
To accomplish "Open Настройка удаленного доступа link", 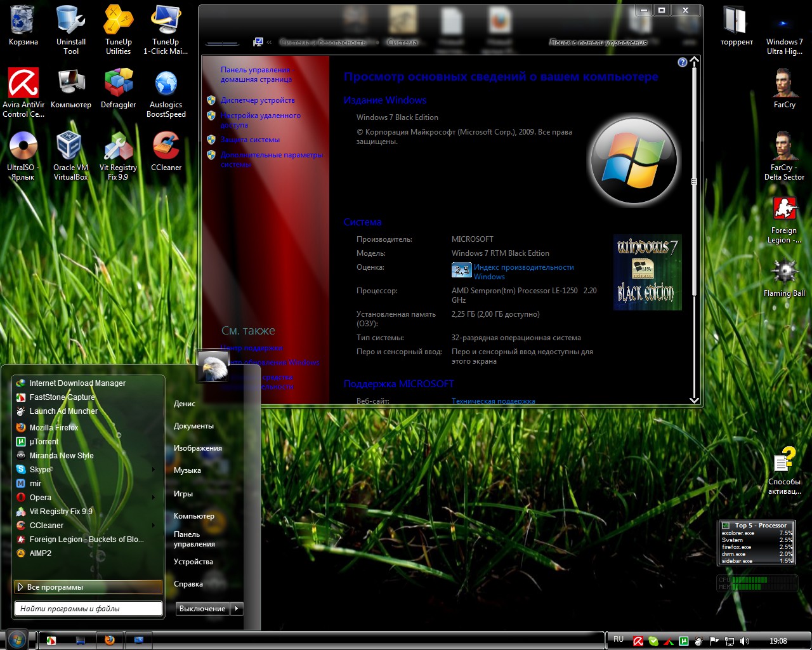I will (x=261, y=121).
